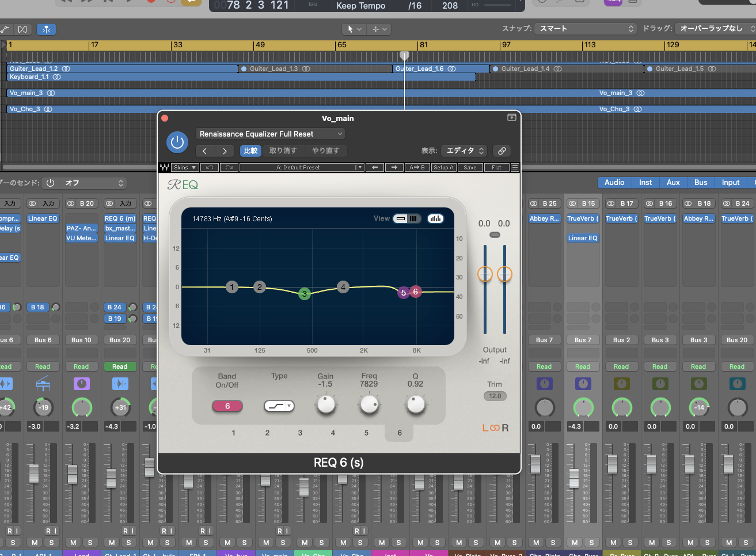Select EQ band node 5 on graph
The height and width of the screenshot is (556, 756).
tap(404, 293)
